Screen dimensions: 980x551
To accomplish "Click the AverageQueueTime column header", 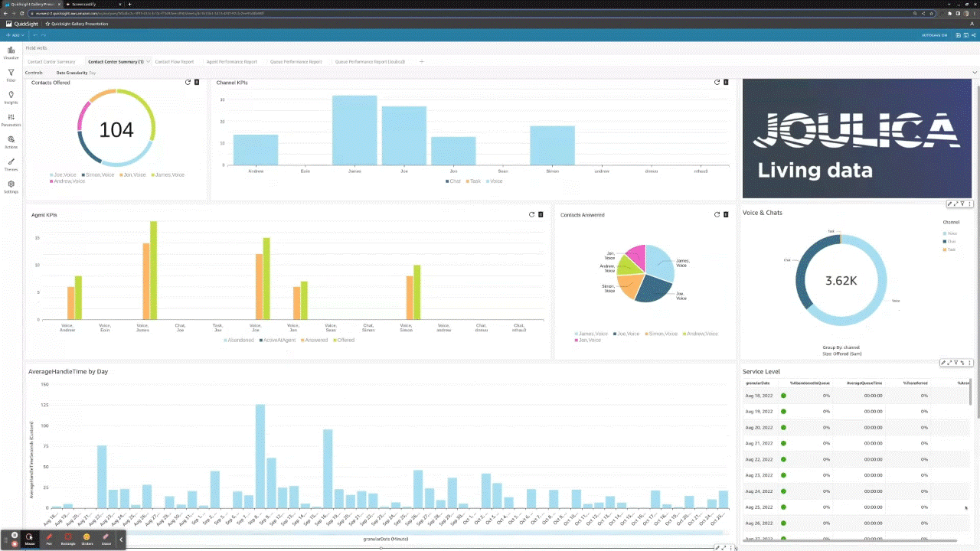I will click(864, 383).
